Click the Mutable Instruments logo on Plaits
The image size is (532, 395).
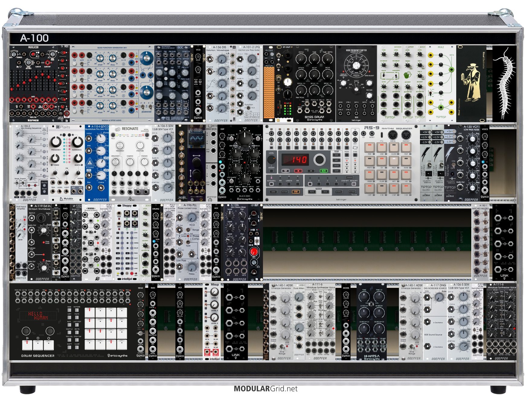coord(66,199)
